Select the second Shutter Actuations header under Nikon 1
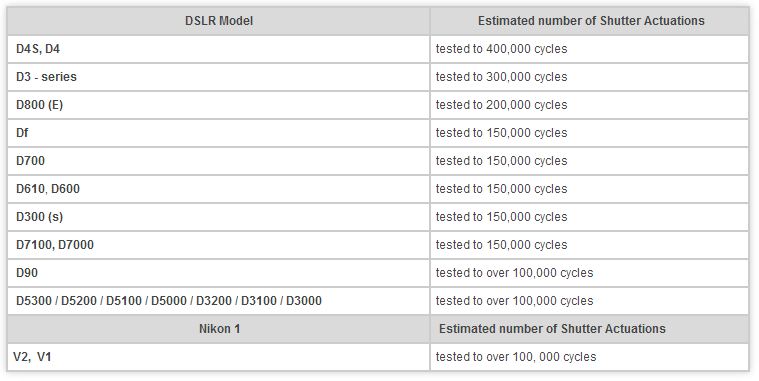 pyautogui.click(x=590, y=329)
